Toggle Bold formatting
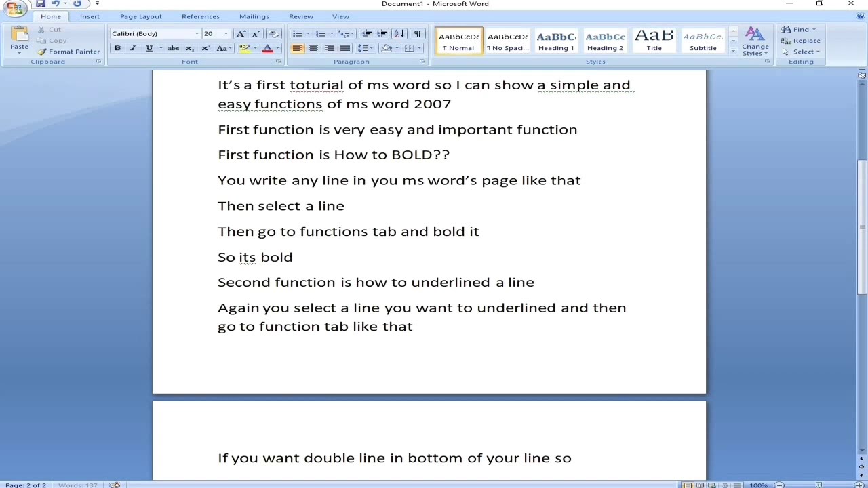868x488 pixels. click(x=117, y=48)
